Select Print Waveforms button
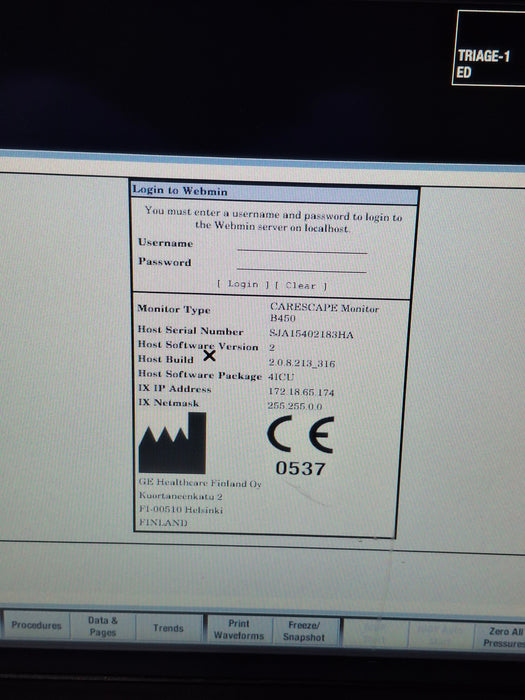This screenshot has width=525, height=700. coord(239,629)
